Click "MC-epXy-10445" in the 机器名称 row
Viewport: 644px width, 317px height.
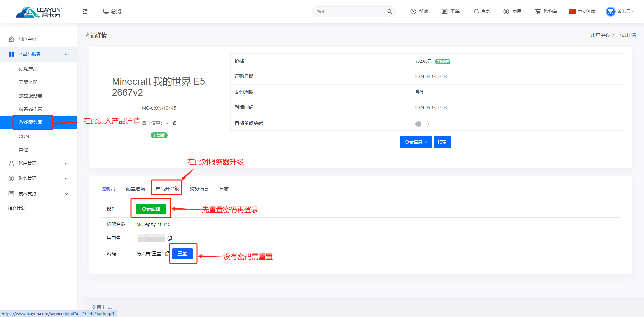pyautogui.click(x=153, y=224)
